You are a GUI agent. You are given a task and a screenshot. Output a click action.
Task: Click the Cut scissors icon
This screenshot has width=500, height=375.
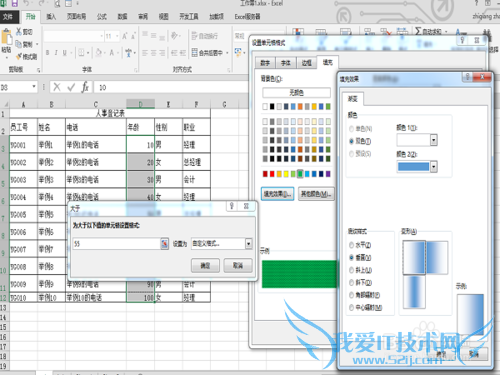19,32
